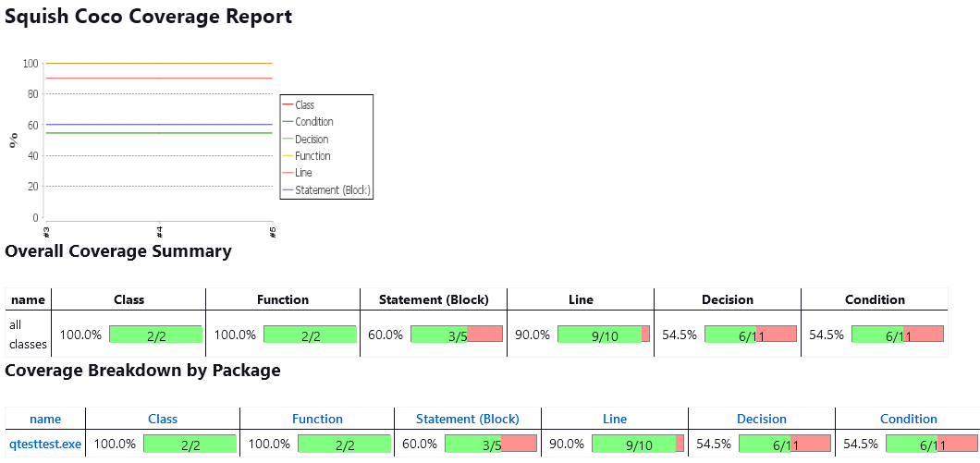Screen dimensions: 980x463
Task: Sort breakdown by Decision column
Action: (762, 419)
